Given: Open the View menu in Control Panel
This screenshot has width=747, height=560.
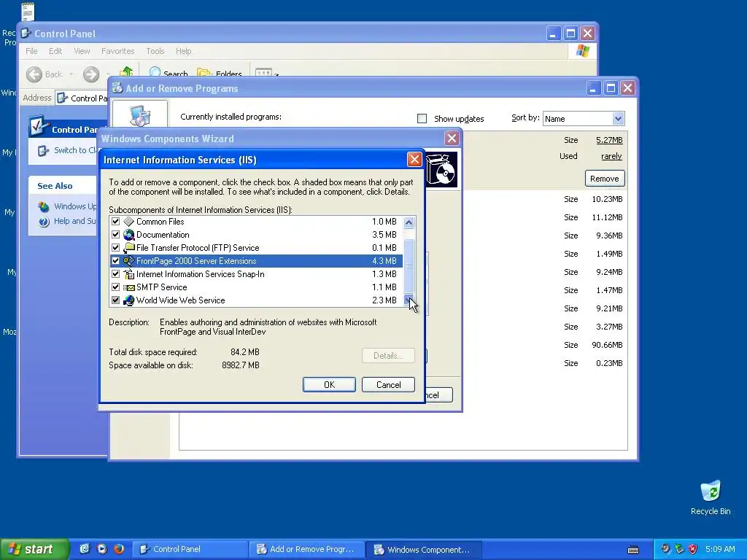Looking at the screenshot, I should pyautogui.click(x=82, y=51).
